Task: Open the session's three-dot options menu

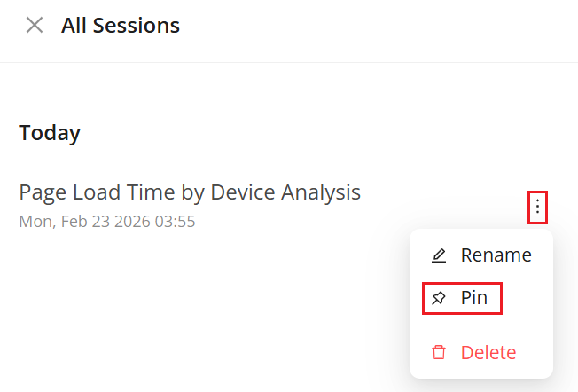Action: [x=537, y=208]
